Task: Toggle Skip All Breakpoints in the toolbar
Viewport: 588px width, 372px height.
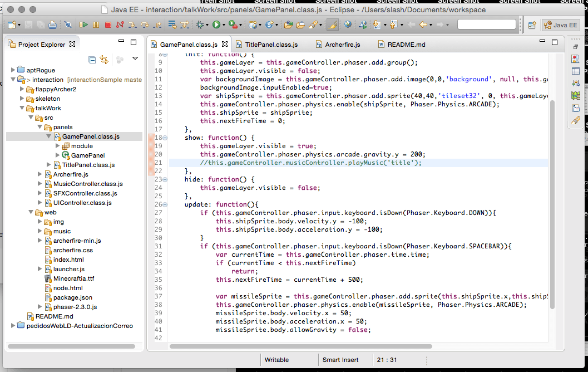Action: [68, 24]
